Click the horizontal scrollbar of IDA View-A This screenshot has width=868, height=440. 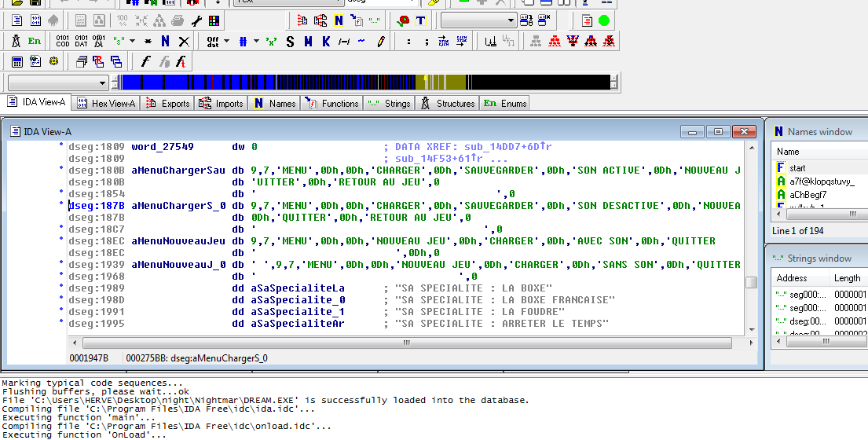tap(405, 343)
